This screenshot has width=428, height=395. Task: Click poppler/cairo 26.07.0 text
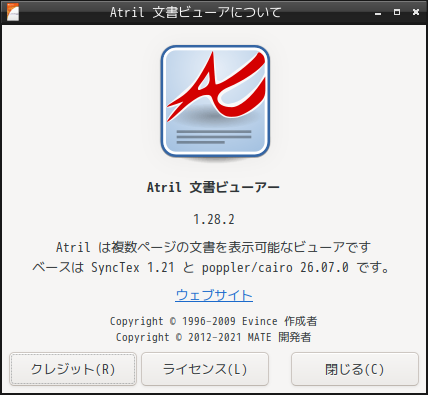coord(275,267)
